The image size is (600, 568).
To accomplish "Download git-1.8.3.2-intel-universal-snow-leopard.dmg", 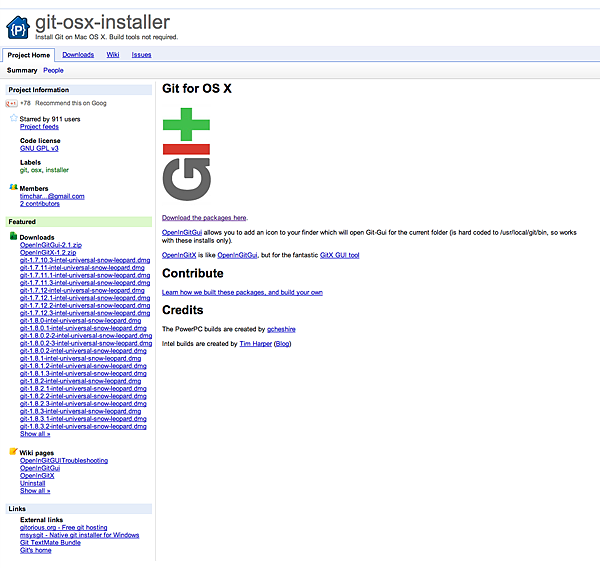I will (x=83, y=427).
